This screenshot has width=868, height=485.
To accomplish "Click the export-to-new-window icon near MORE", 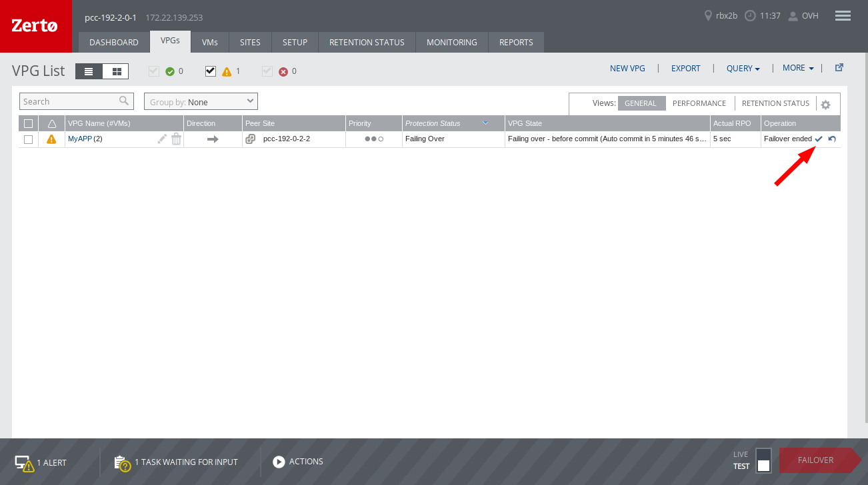I will coord(839,67).
